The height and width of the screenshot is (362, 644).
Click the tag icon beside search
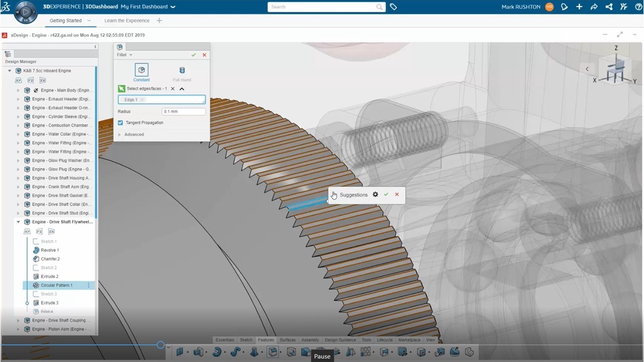coord(393,7)
